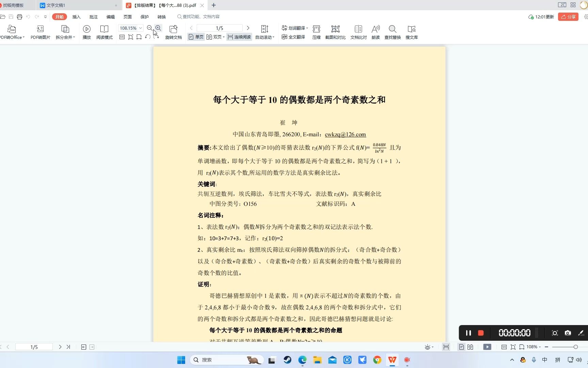Open Steam from the taskbar
This screenshot has width=588, height=368.
pyautogui.click(x=287, y=360)
